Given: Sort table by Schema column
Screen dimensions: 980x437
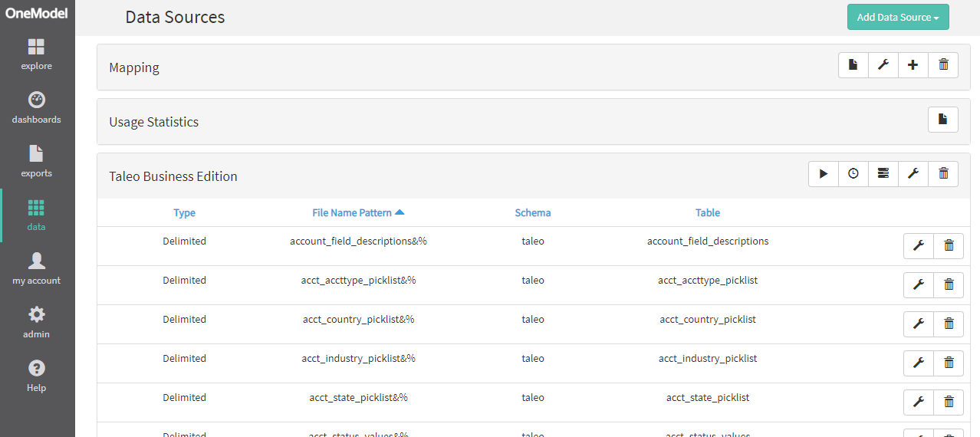Looking at the screenshot, I should tap(533, 213).
